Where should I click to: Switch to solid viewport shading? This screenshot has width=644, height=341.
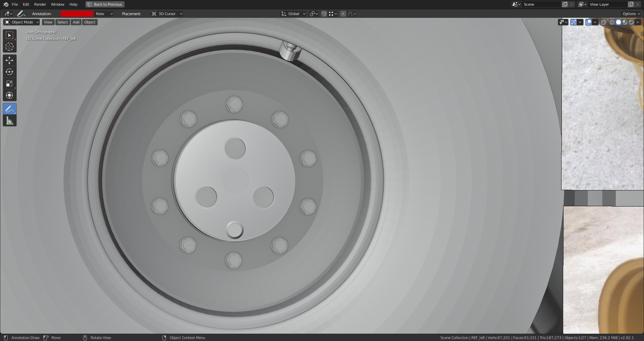pos(618,22)
